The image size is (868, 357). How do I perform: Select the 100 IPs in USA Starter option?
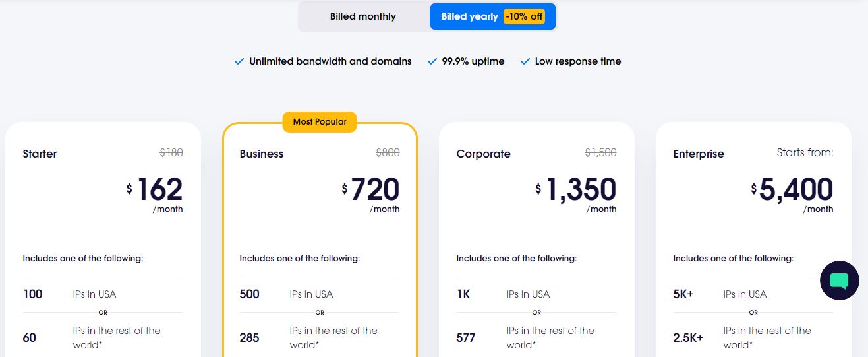(103, 294)
